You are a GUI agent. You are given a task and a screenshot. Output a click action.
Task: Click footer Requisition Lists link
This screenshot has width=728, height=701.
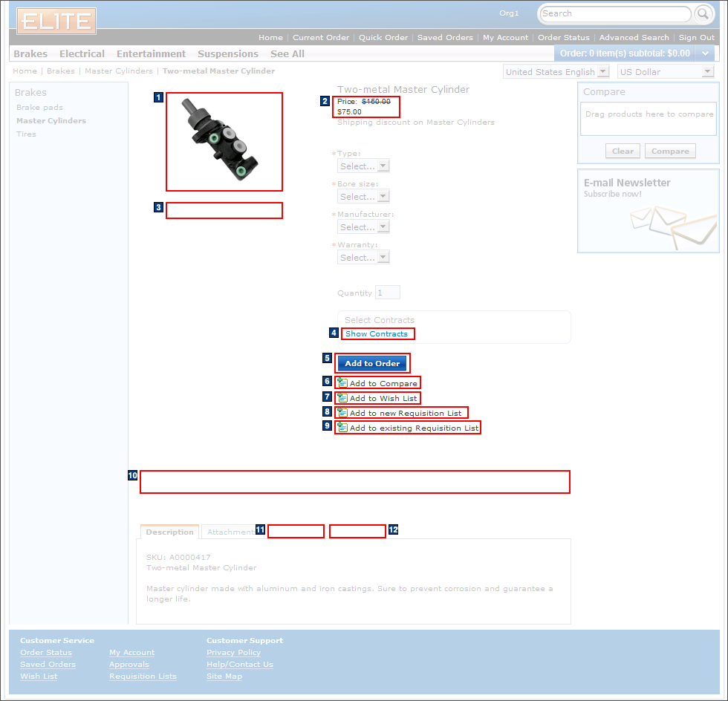click(x=143, y=676)
